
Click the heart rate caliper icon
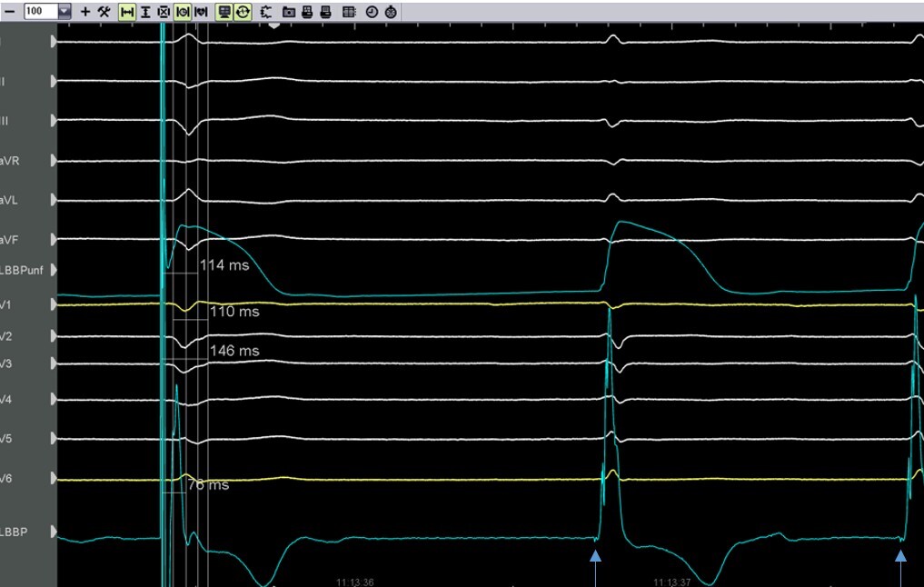(201, 12)
